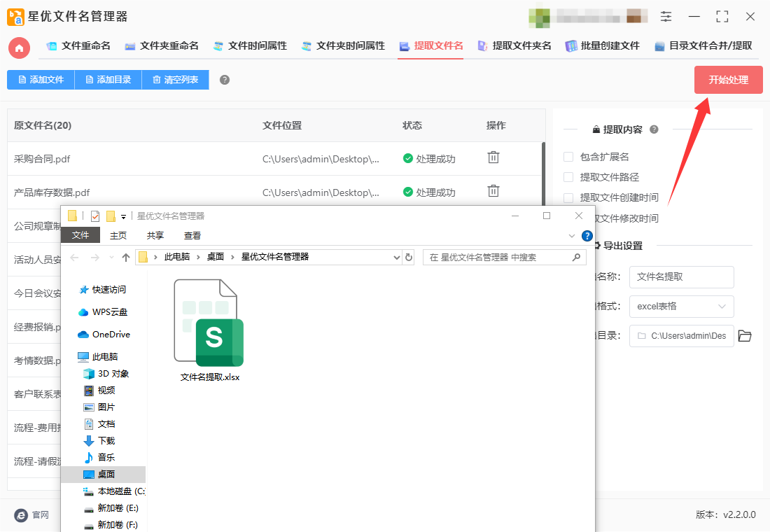
Task: Go to 提取文件夹名 tab
Action: tap(514, 45)
